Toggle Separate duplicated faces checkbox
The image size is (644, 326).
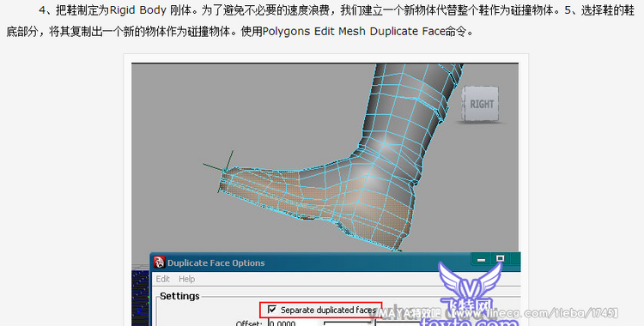(x=272, y=309)
